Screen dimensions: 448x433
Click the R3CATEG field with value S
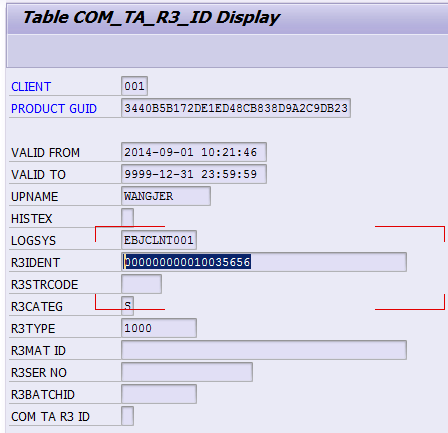(127, 306)
